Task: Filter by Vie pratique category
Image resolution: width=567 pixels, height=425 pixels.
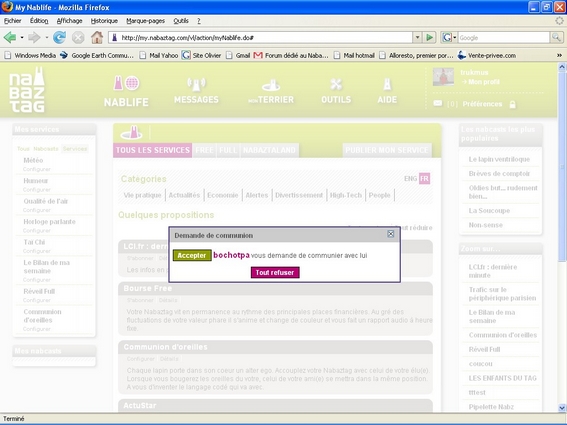Action: pyautogui.click(x=142, y=195)
